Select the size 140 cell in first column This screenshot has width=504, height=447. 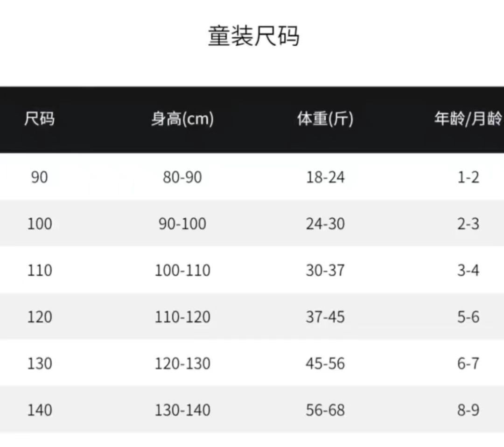click(39, 411)
